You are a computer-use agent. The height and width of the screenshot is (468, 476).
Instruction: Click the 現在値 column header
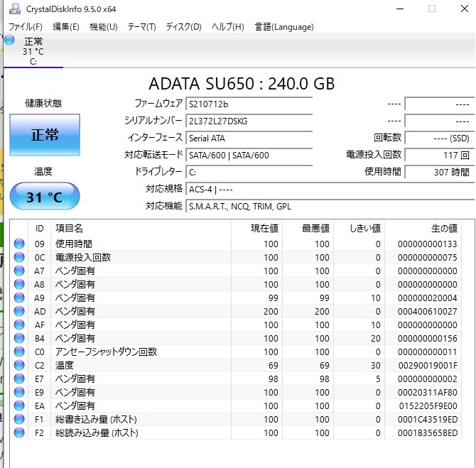[256, 228]
